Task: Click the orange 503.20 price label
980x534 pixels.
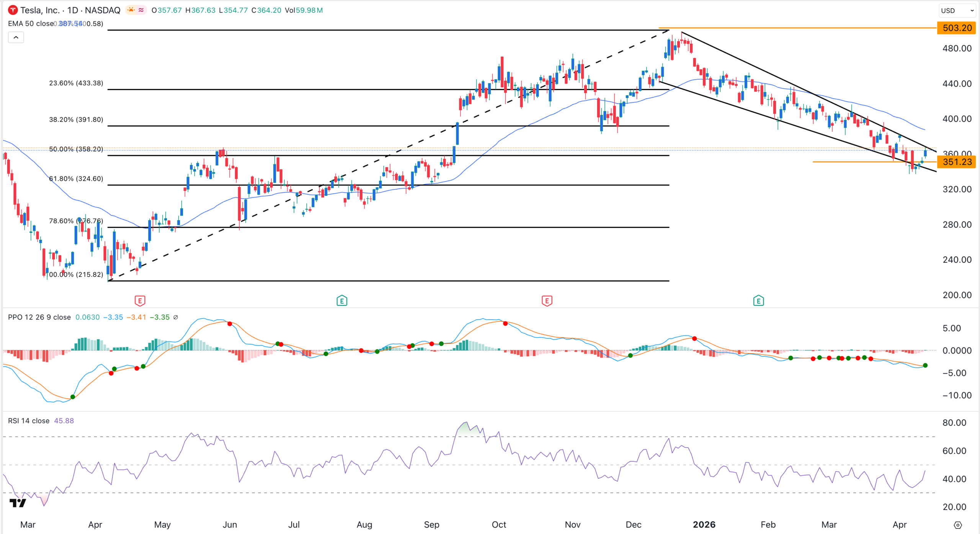Action: [x=957, y=28]
